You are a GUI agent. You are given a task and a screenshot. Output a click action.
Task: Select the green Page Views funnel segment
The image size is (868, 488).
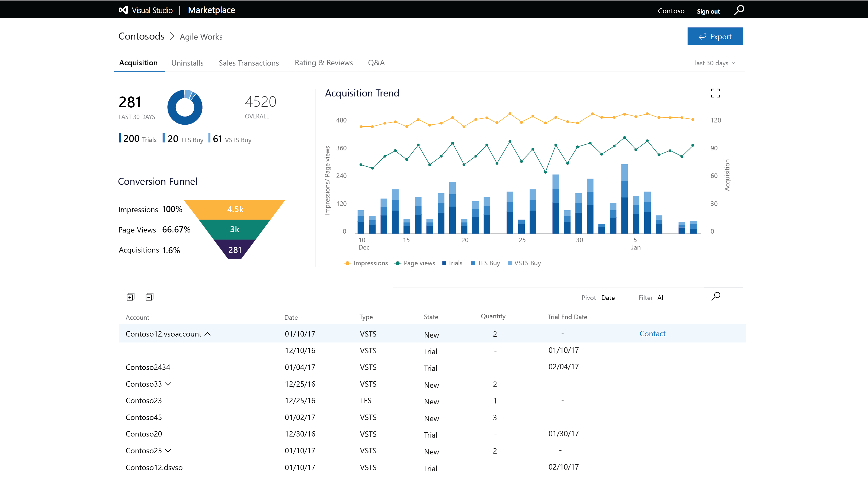click(x=235, y=229)
